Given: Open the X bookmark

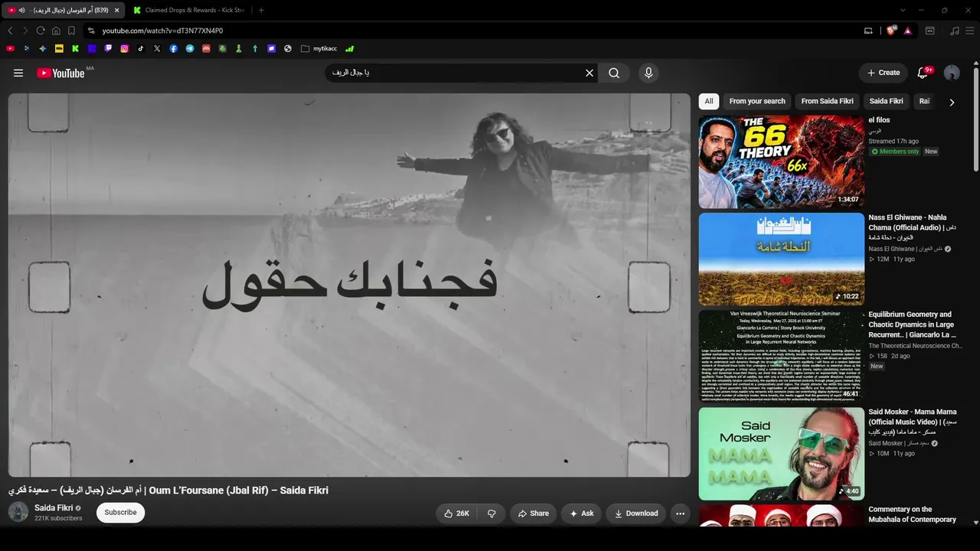Looking at the screenshot, I should click(x=157, y=48).
